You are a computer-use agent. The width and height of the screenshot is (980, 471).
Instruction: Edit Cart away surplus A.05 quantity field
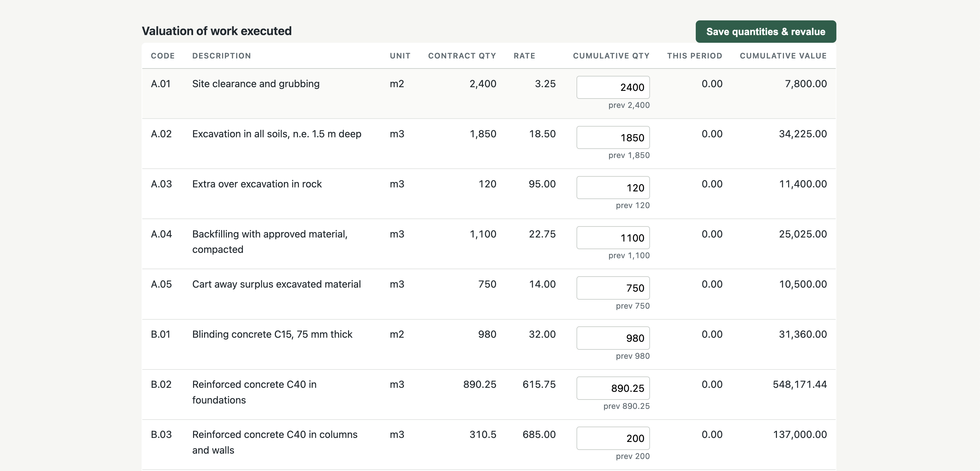[x=613, y=288]
